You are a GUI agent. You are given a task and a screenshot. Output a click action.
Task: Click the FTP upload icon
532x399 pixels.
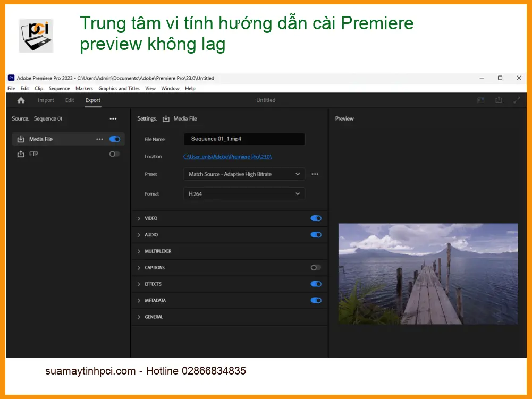click(x=21, y=154)
